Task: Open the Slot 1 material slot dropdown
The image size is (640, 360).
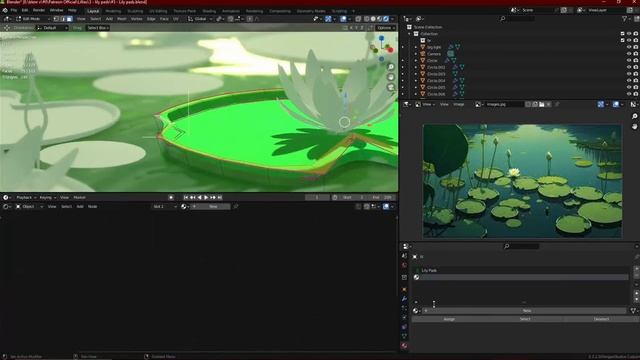Action: coord(164,207)
